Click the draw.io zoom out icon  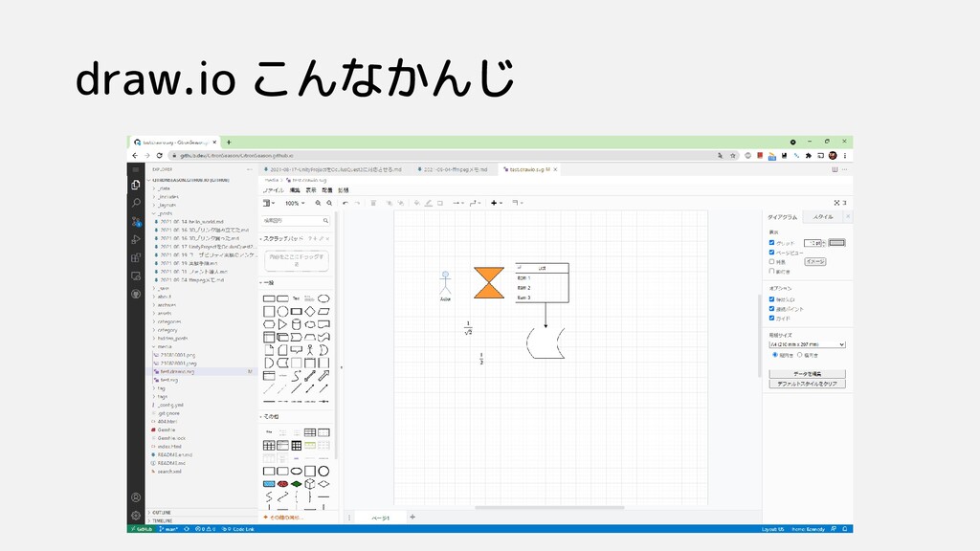pos(329,203)
